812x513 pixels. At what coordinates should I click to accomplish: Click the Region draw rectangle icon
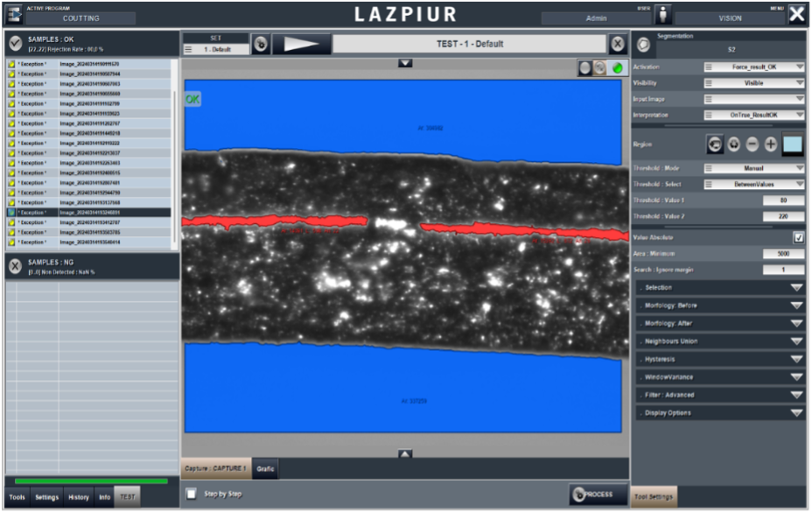tap(715, 144)
